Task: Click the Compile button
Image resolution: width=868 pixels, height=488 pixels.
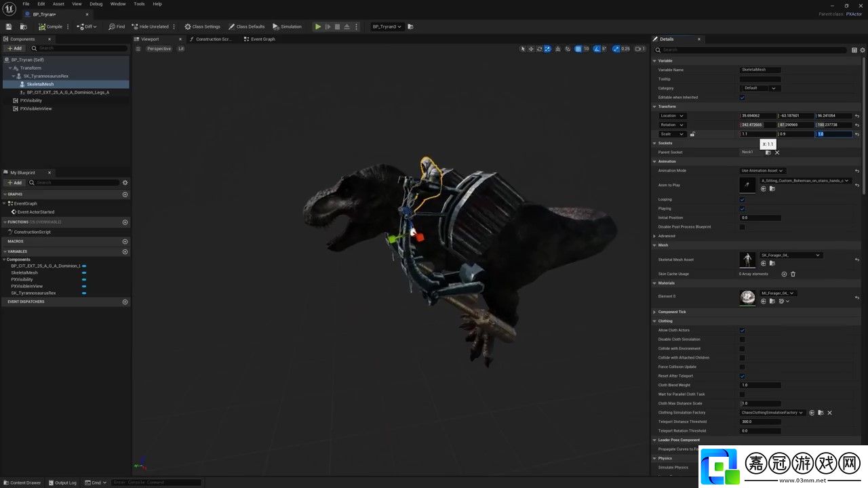Action: coord(50,26)
